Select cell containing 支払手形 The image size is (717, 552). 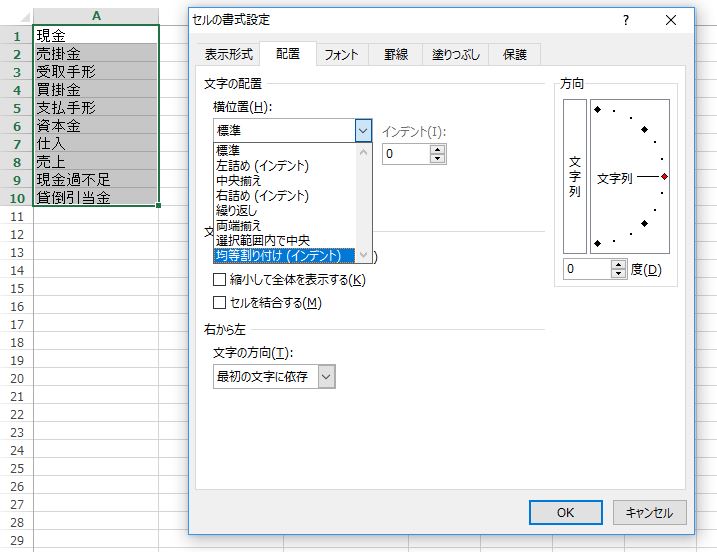coord(96,107)
